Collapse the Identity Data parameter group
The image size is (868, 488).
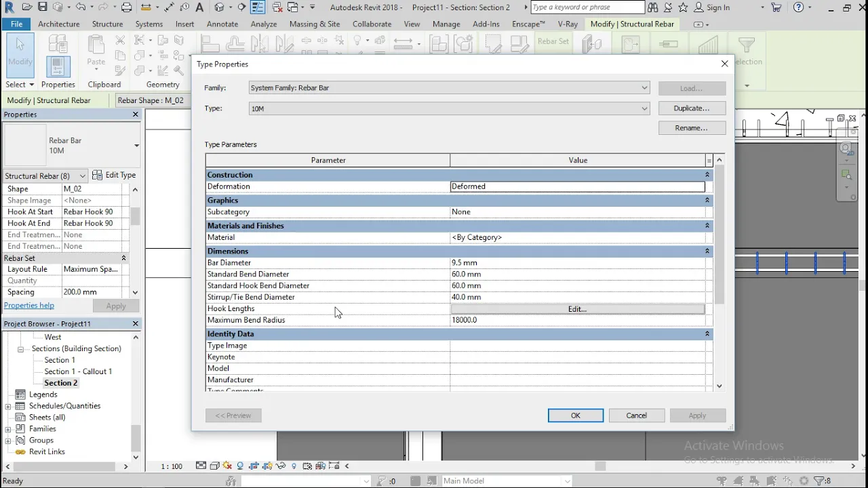coord(707,333)
